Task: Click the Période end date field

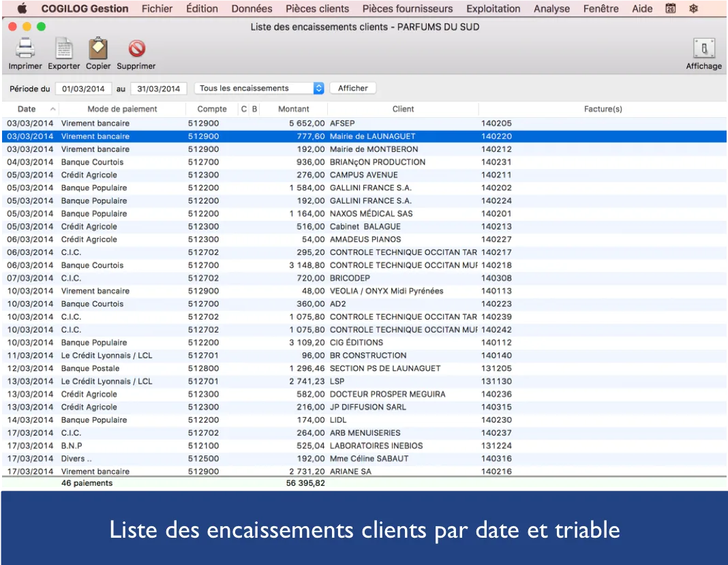Action: [158, 89]
